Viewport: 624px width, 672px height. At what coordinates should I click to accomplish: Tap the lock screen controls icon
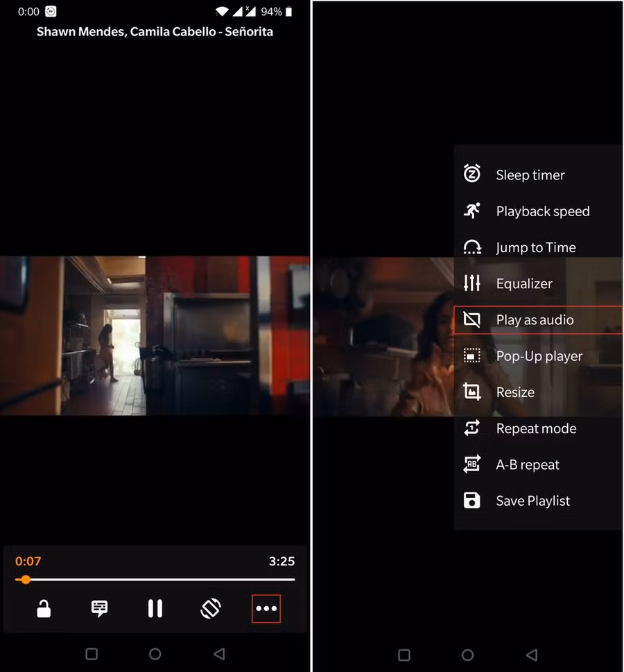tap(44, 609)
